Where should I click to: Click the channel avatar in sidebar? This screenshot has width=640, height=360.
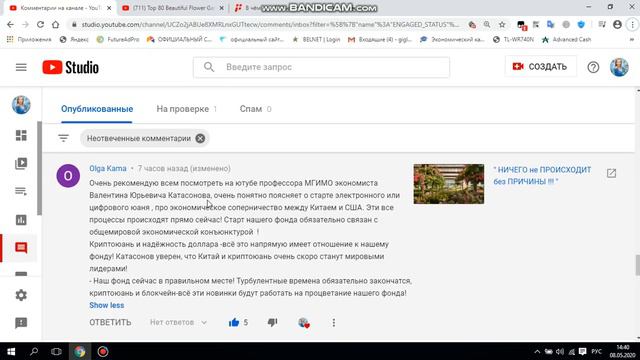click(x=21, y=105)
